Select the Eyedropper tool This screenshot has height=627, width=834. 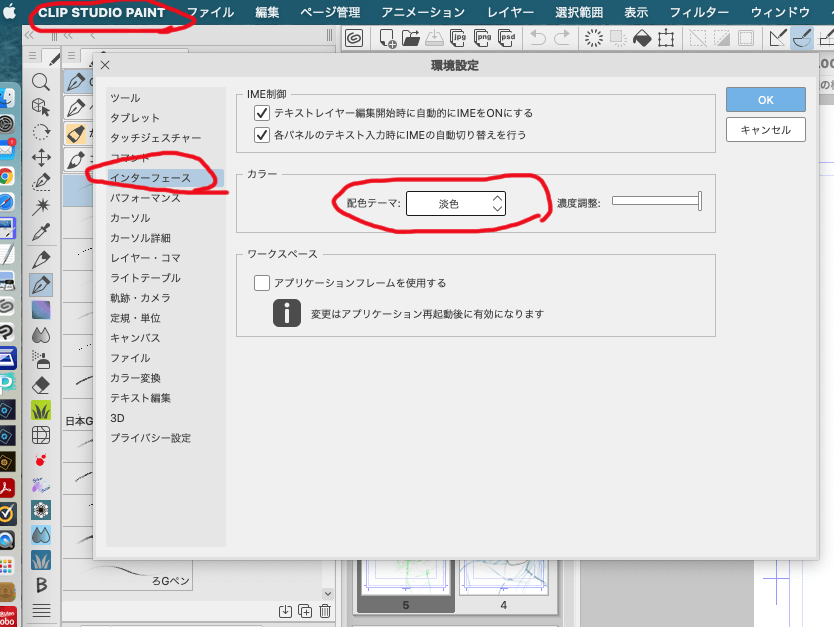pyautogui.click(x=41, y=232)
